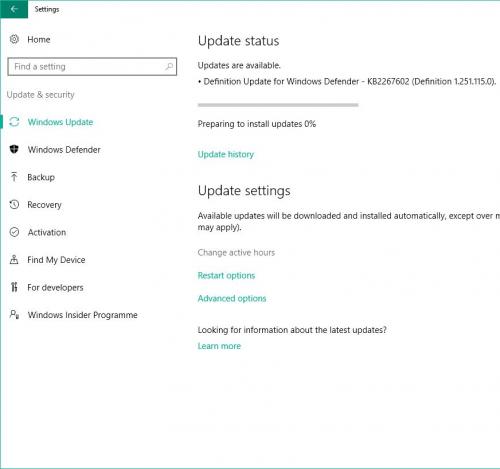The width and height of the screenshot is (500, 469).
Task: Click the back arrow in the title bar
Action: coord(14,9)
